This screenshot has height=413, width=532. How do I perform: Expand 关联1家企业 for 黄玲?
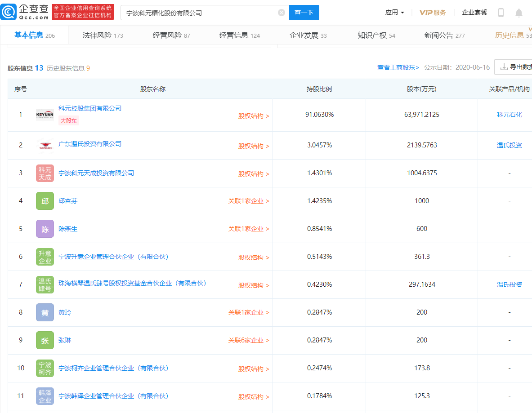pyautogui.click(x=249, y=312)
